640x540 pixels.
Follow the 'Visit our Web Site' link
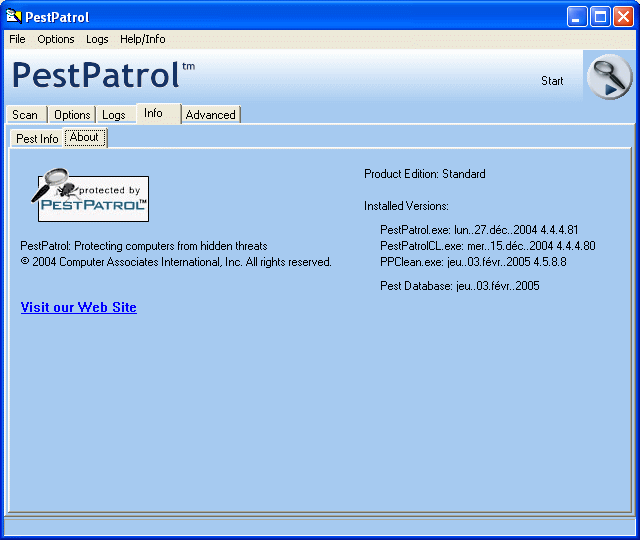(79, 307)
